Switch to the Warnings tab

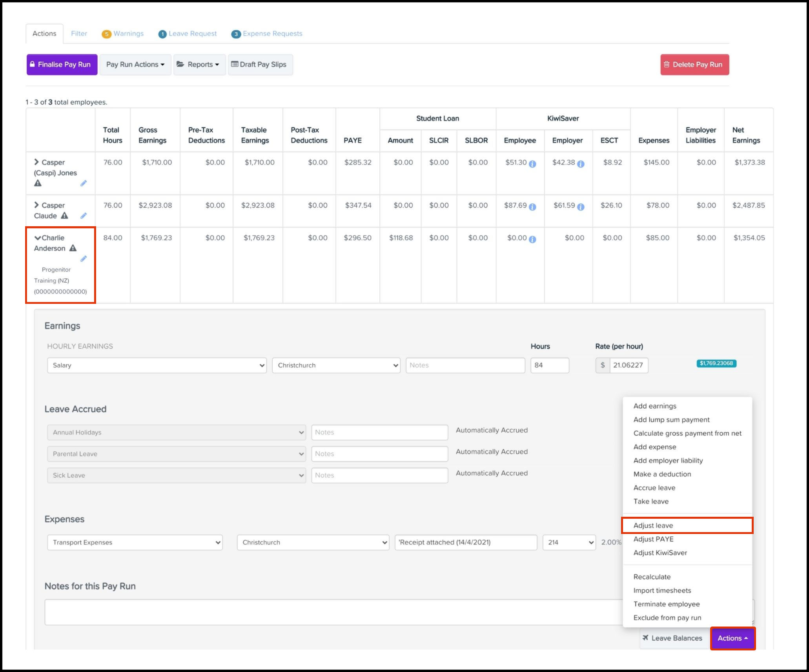[x=123, y=34]
